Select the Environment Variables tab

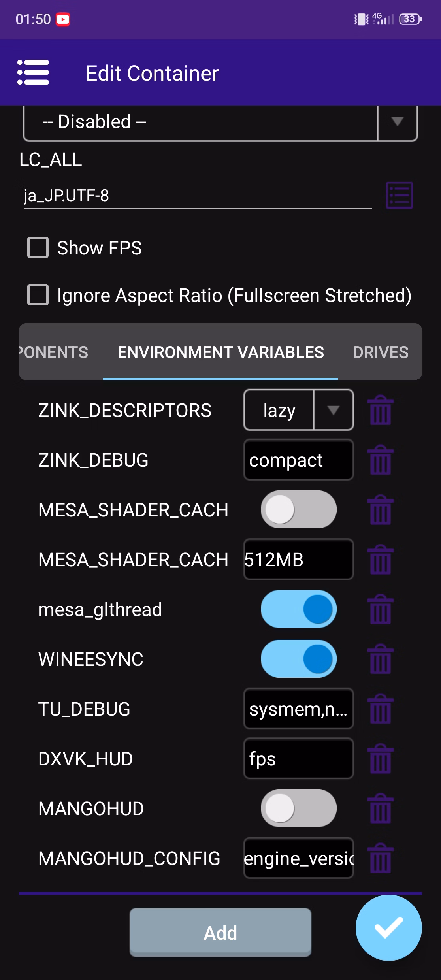220,352
